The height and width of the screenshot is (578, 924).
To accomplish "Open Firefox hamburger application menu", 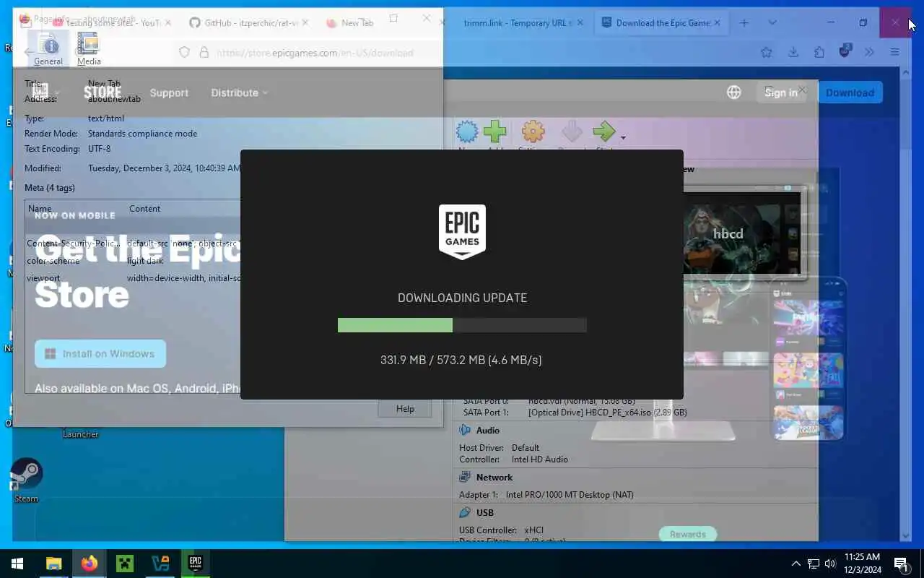I will pos(894,52).
